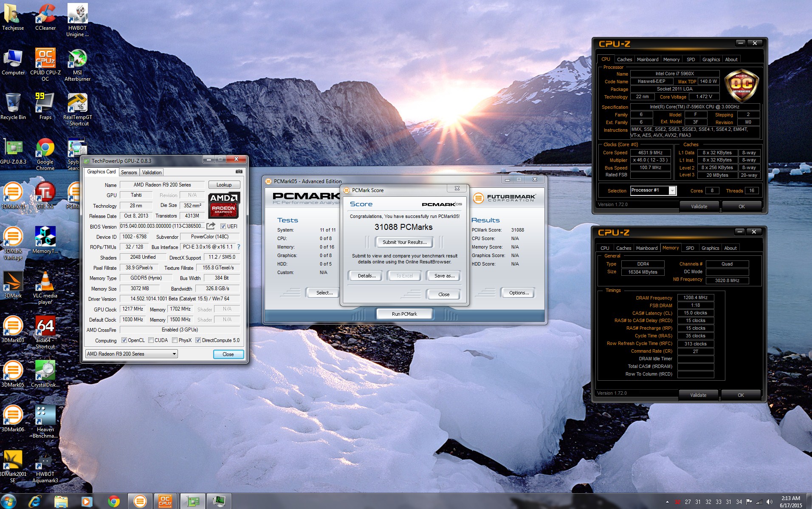Toggle the PhysX checkbox
The width and height of the screenshot is (812, 509).
(x=175, y=340)
